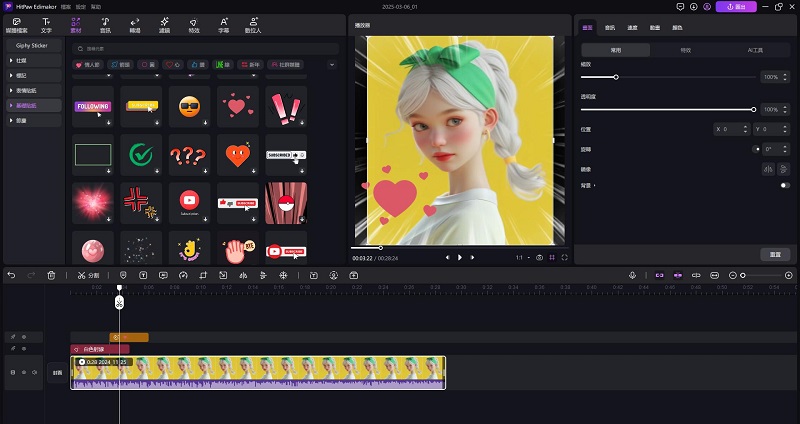The width and height of the screenshot is (800, 424).
Task: Toggle the 背景 background switch
Action: point(784,185)
